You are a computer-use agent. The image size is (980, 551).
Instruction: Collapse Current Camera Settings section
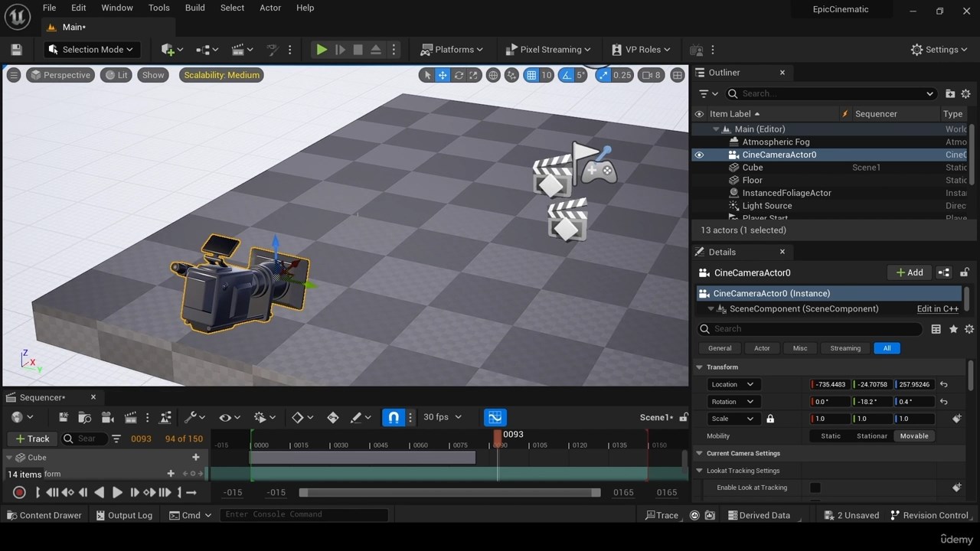pos(699,454)
